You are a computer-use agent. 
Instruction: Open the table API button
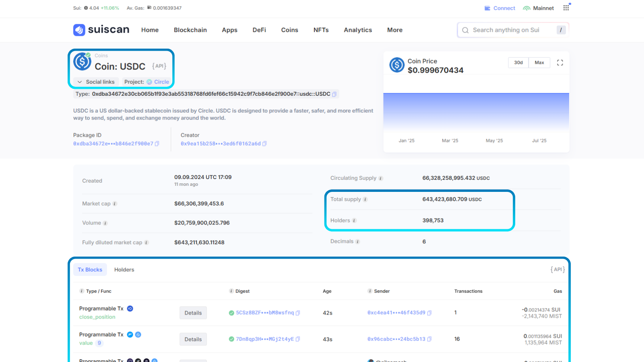click(x=558, y=270)
